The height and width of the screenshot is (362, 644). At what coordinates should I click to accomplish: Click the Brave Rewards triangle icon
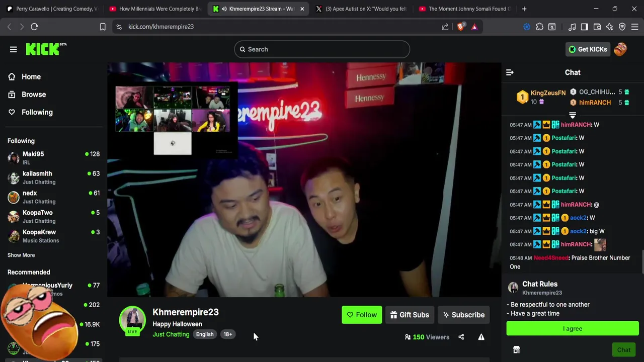(474, 27)
